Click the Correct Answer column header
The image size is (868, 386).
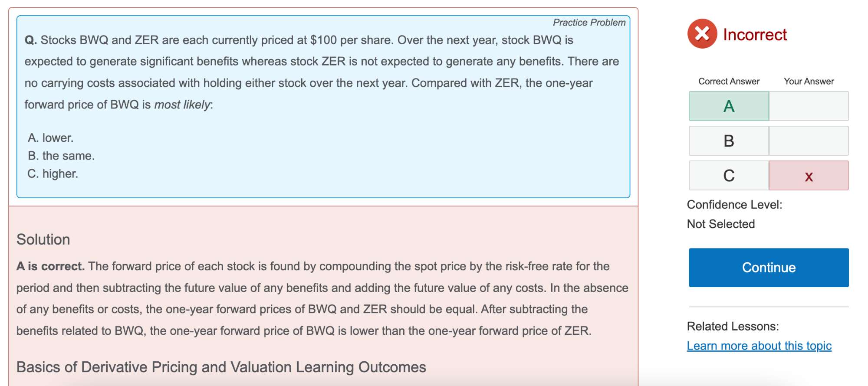pos(729,82)
